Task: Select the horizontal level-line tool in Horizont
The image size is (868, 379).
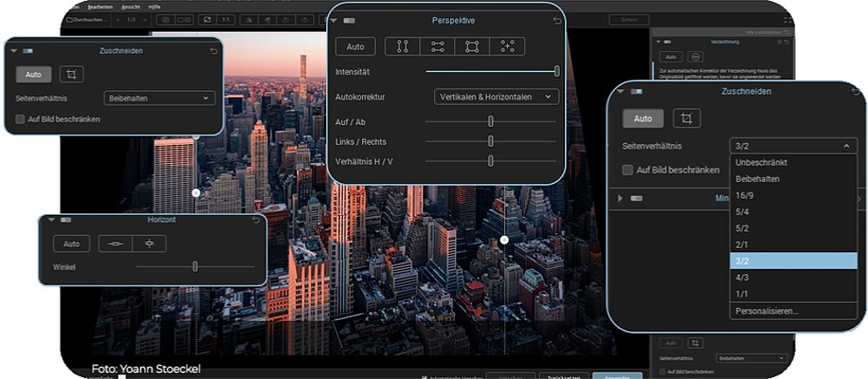Action: tap(115, 244)
